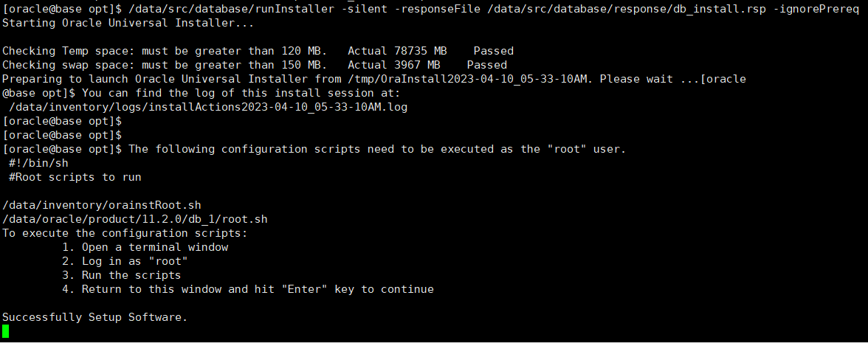Click the db_1/root.sh script path
Viewport: 868px width, 343px height.
tap(135, 219)
